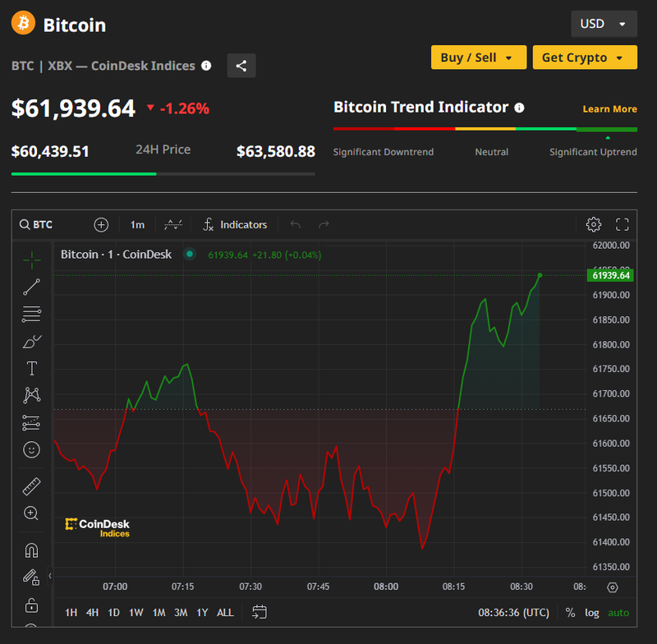Click the chart settings gear icon
This screenshot has width=657, height=644.
[x=593, y=224]
